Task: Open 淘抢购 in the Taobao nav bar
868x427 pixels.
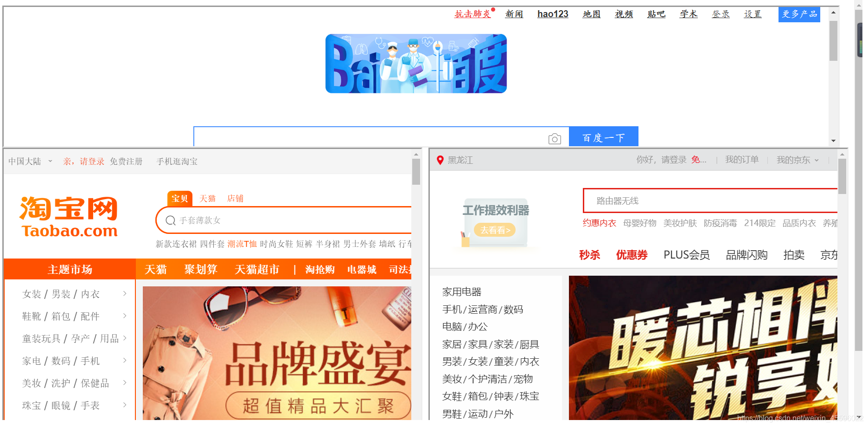Action: (x=320, y=270)
